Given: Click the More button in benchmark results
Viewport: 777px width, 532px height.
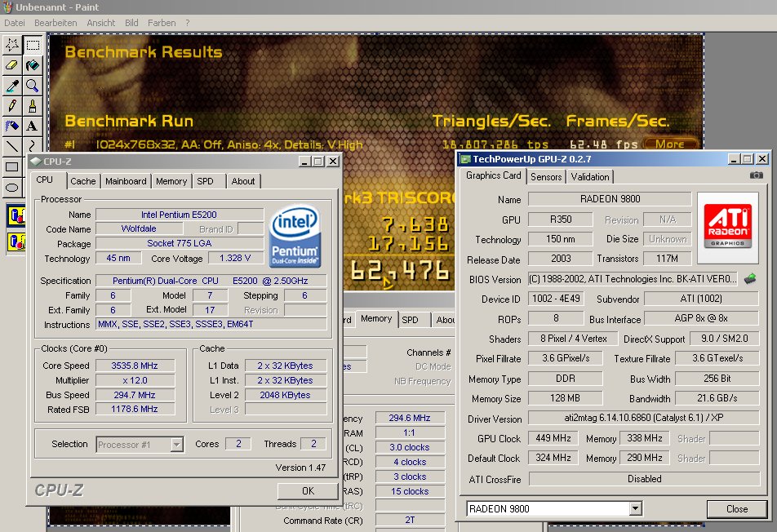Looking at the screenshot, I should coord(670,144).
